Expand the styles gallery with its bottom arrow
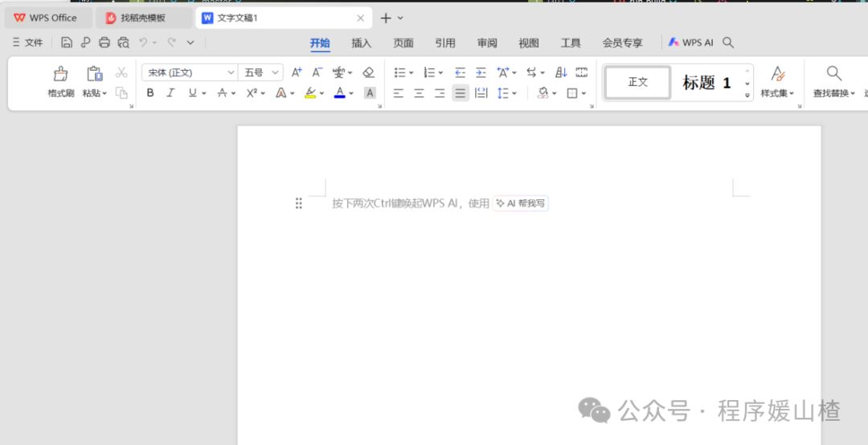Viewport: 868px width, 445px height. click(x=747, y=96)
